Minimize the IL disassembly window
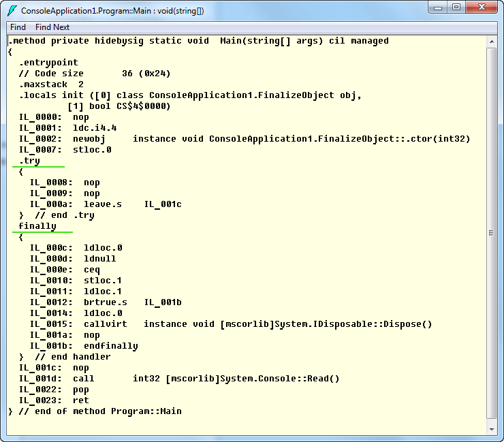Viewport: 504px width, 442px height. (437, 7)
